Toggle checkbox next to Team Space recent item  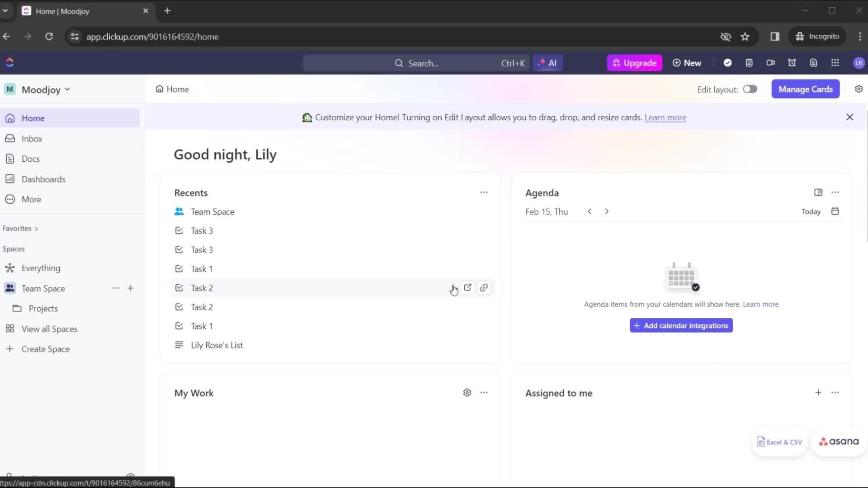(179, 211)
